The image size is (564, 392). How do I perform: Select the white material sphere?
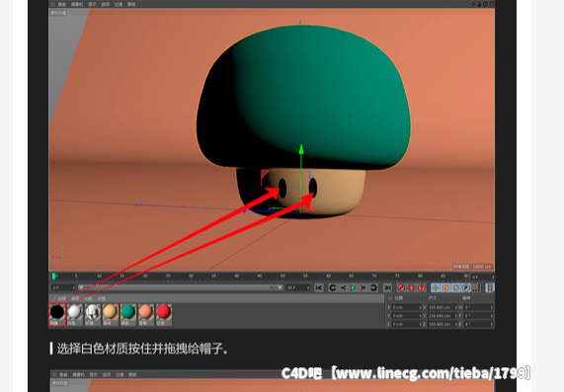pos(75,312)
